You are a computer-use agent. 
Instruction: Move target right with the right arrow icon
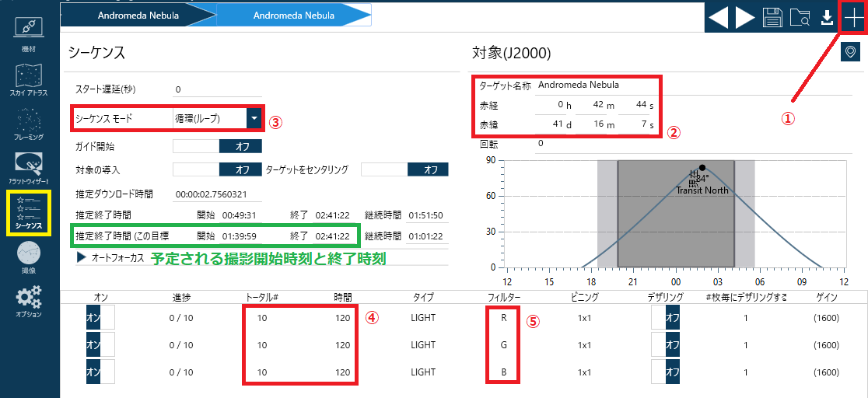[x=745, y=18]
